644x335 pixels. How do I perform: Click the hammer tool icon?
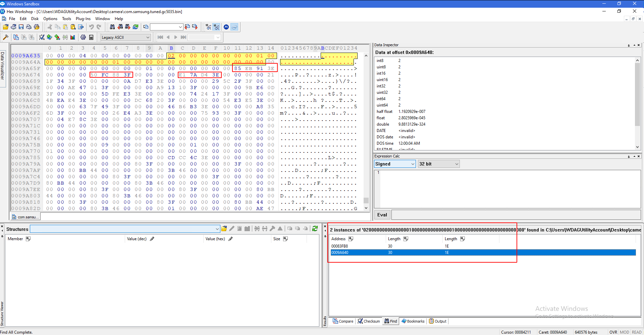coord(6,38)
